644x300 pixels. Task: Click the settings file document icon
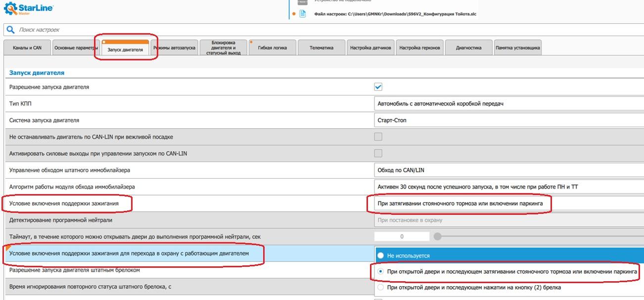coord(302,14)
